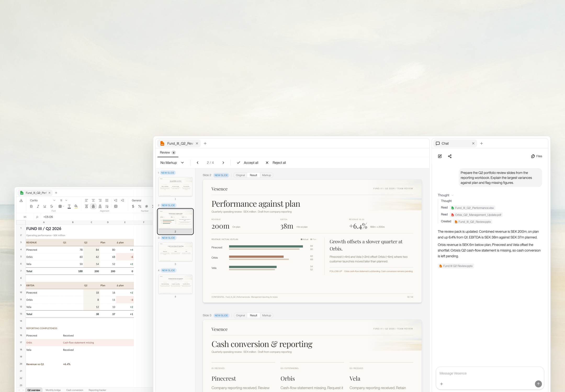Open the No Markup dropdown

pyautogui.click(x=172, y=163)
